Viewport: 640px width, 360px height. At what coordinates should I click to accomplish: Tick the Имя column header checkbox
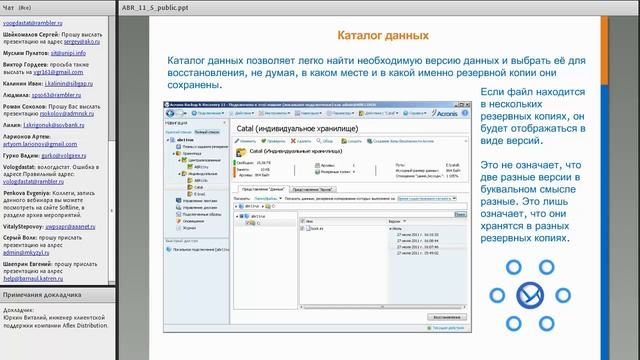pyautogui.click(x=302, y=221)
